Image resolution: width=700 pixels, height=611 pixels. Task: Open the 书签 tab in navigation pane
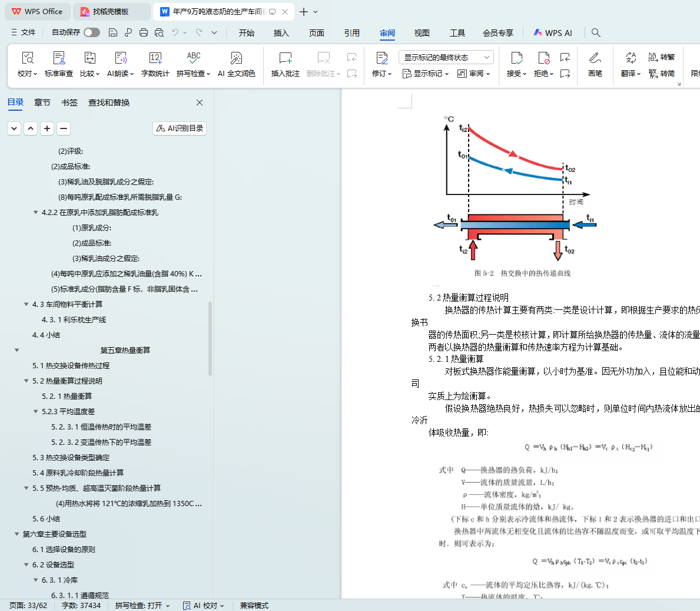tap(69, 103)
